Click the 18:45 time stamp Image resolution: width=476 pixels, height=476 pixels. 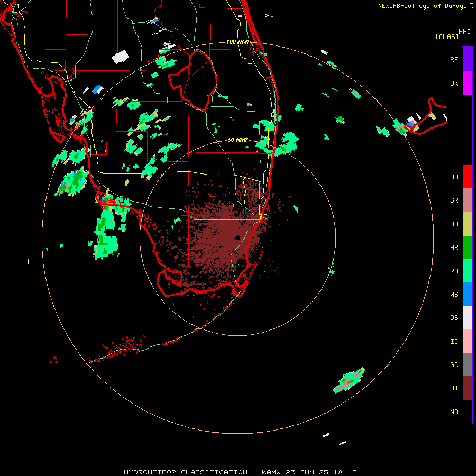pyautogui.click(x=345, y=472)
